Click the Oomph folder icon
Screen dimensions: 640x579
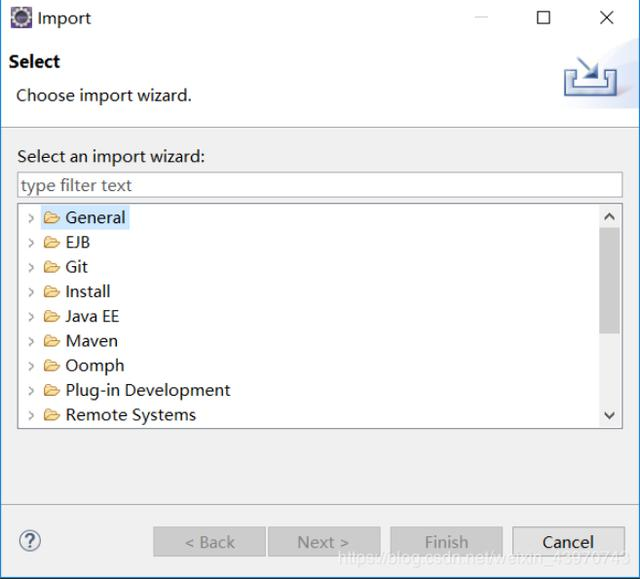(x=52, y=366)
